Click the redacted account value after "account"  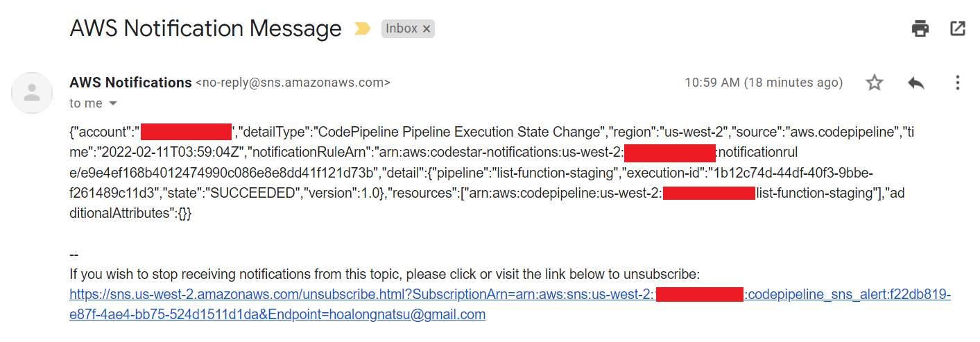(186, 132)
